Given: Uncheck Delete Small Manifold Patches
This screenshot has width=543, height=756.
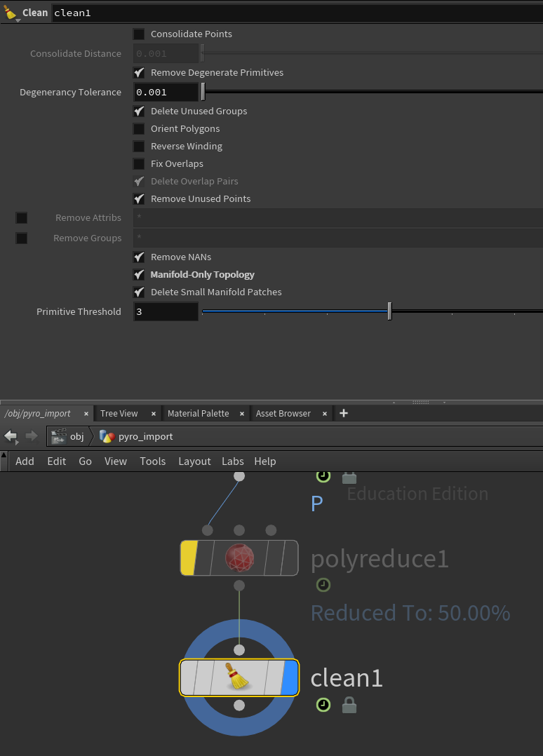Looking at the screenshot, I should (139, 292).
